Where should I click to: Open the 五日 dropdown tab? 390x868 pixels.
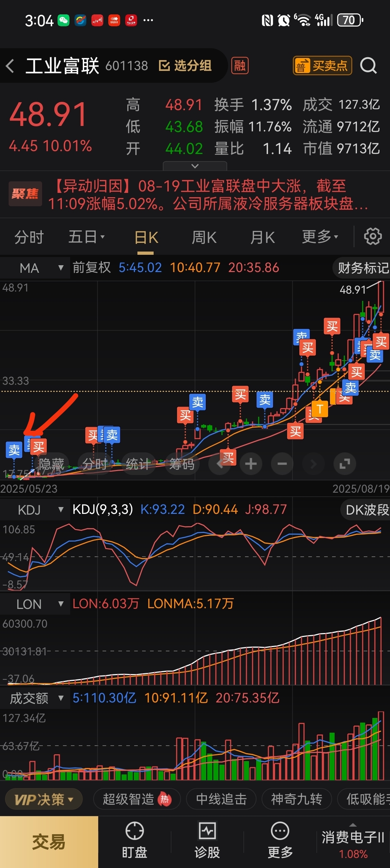pyautogui.click(x=86, y=237)
